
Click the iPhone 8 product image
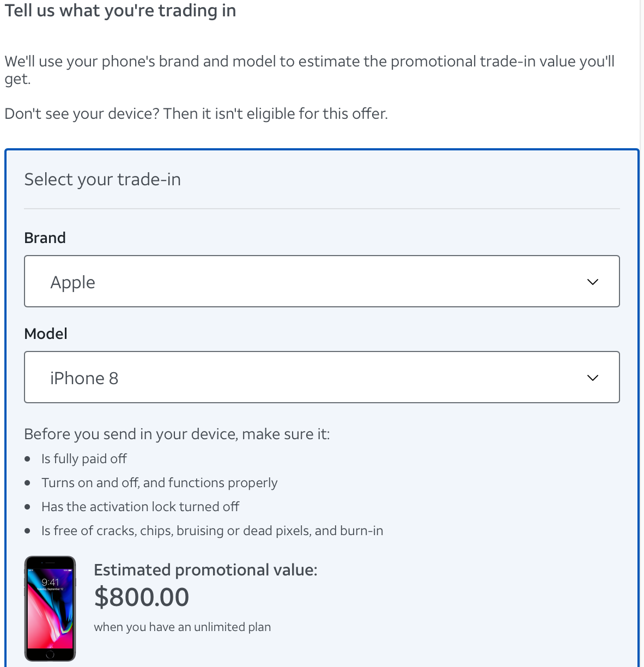(x=50, y=608)
